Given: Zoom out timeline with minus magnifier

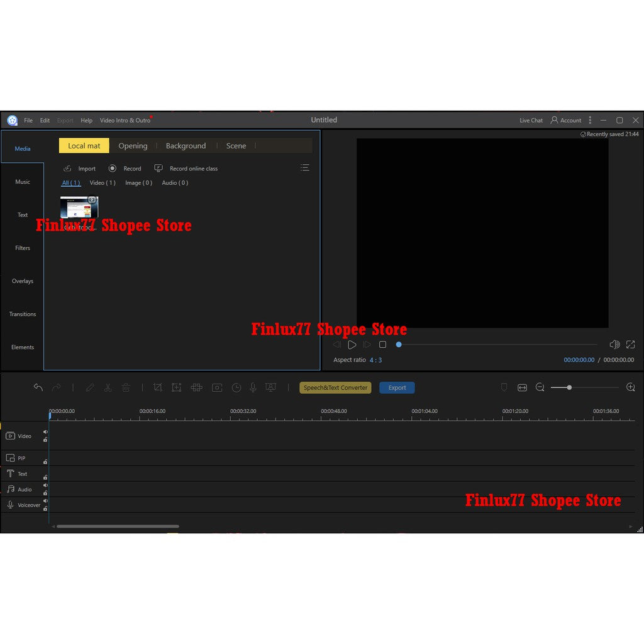Looking at the screenshot, I should pyautogui.click(x=540, y=387).
